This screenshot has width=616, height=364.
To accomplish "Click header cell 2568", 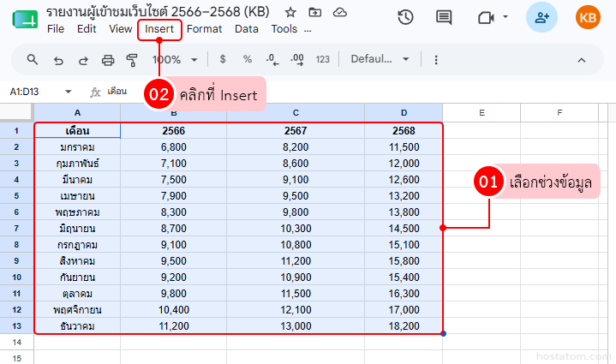I will [x=404, y=131].
